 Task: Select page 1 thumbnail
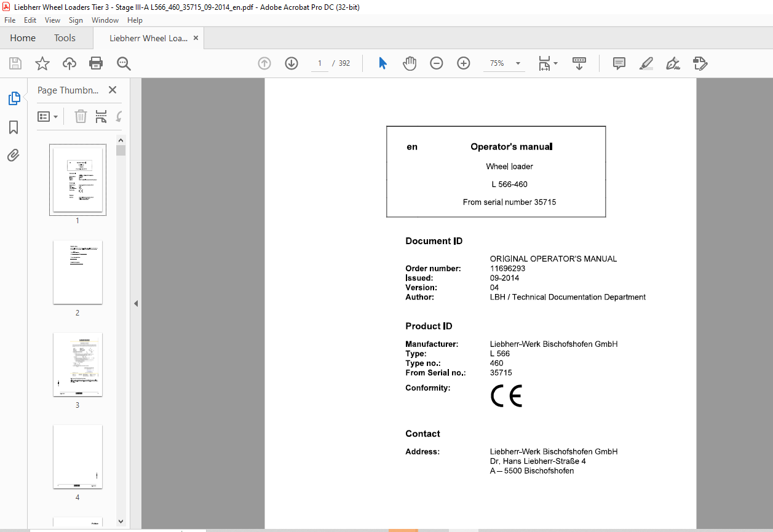tap(77, 180)
